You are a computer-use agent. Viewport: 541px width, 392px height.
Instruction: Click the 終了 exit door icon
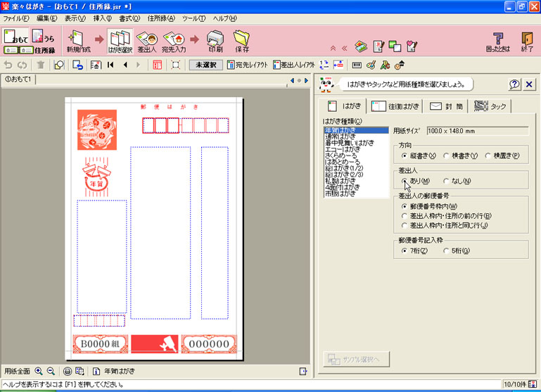click(526, 41)
